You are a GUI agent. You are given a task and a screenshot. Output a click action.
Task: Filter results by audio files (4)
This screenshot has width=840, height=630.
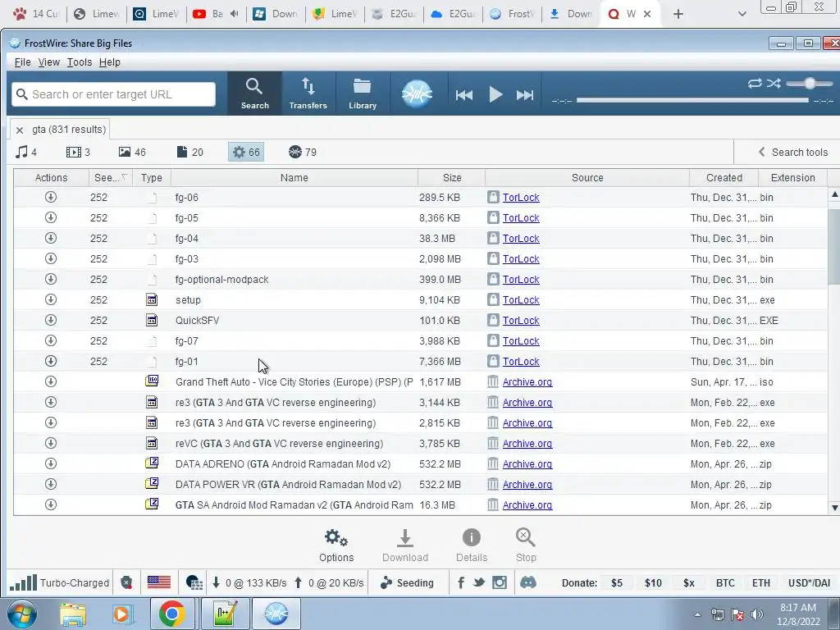[x=26, y=152]
